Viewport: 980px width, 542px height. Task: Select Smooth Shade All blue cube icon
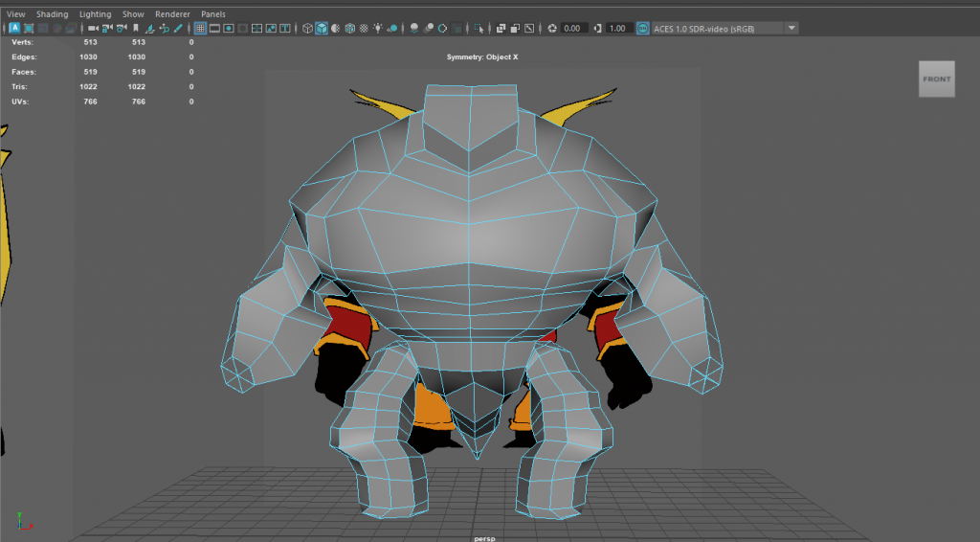coord(322,28)
